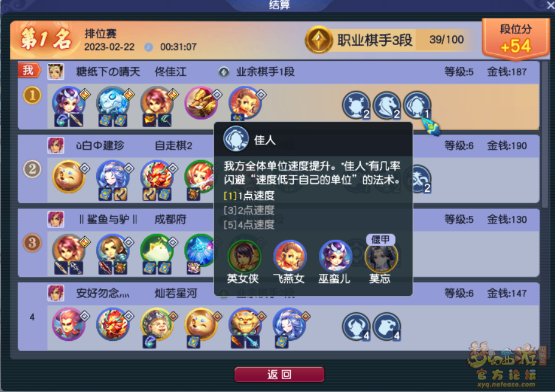The height and width of the screenshot is (392, 555).
Task: Click the 偃甲 tag above 莫忘
Action: click(380, 240)
